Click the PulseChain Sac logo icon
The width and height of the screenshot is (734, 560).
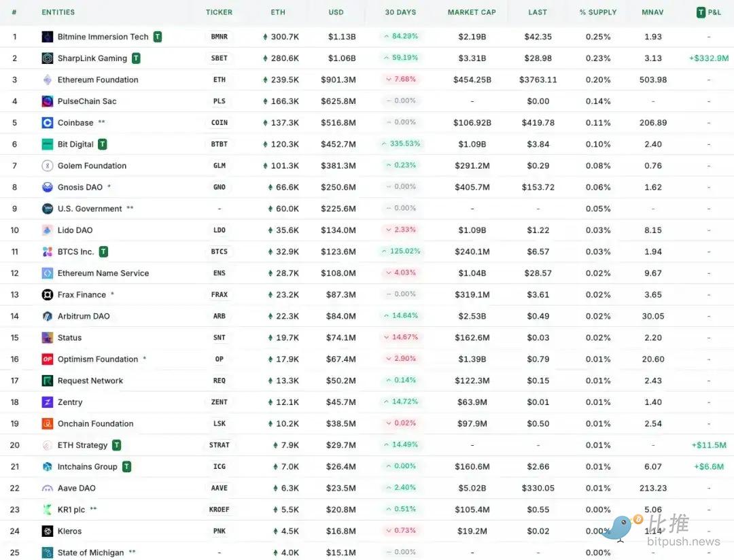48,101
